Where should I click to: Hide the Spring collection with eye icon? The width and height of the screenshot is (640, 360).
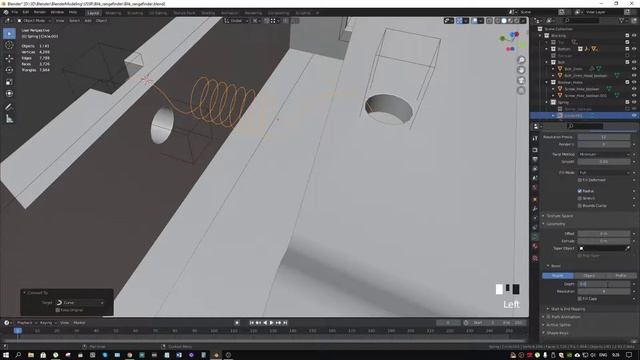click(634, 102)
